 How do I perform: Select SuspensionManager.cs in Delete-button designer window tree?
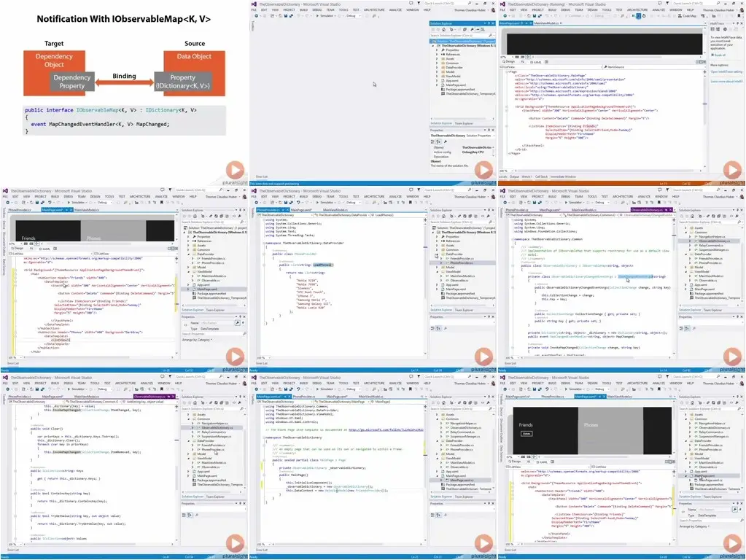pyautogui.click(x=712, y=436)
